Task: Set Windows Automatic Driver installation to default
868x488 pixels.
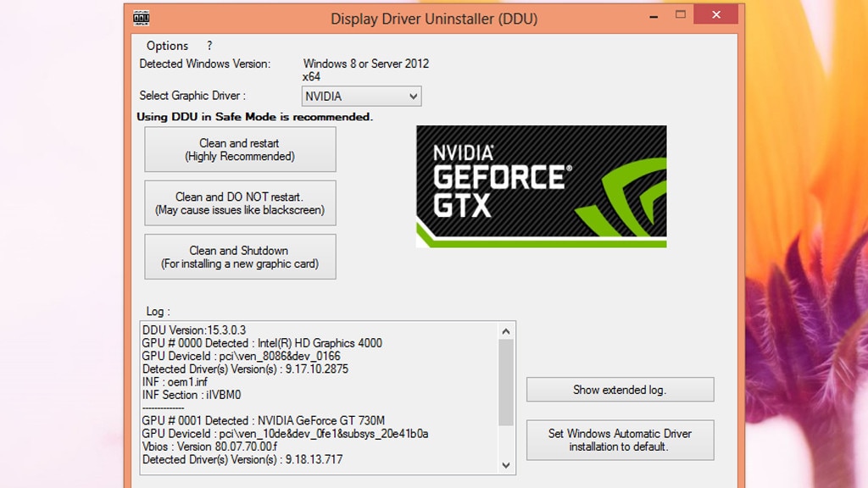Action: (620, 440)
